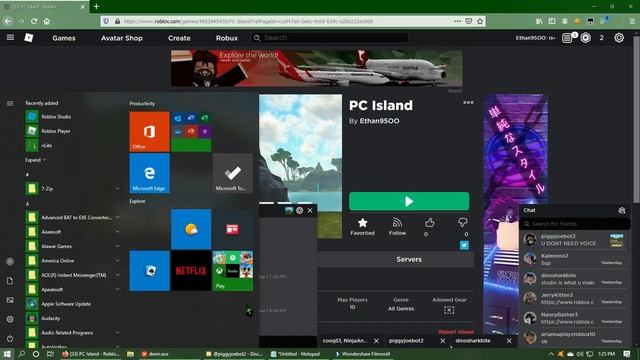Open chat with JerryKitten3
Screen dimensions: 640x360
pos(575,298)
